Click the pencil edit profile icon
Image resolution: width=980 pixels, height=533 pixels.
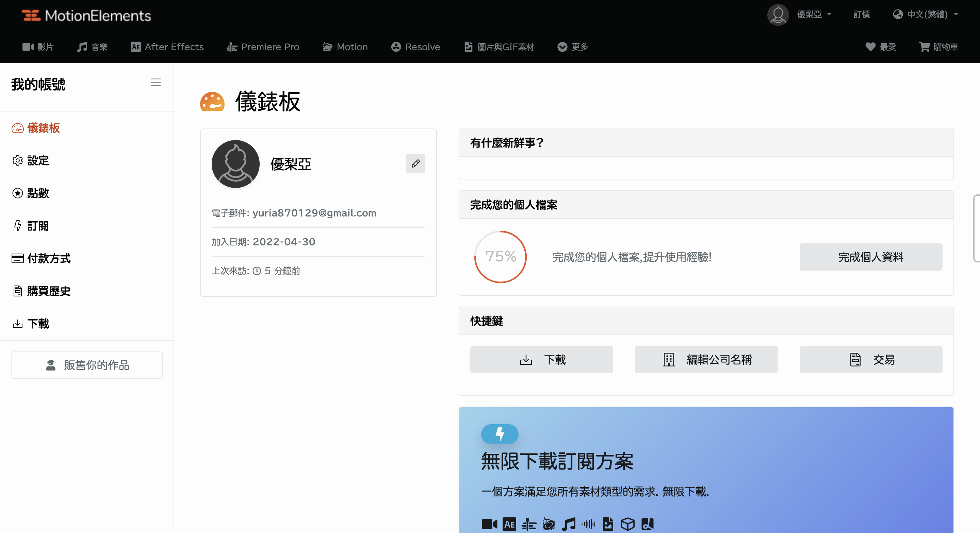pyautogui.click(x=415, y=164)
